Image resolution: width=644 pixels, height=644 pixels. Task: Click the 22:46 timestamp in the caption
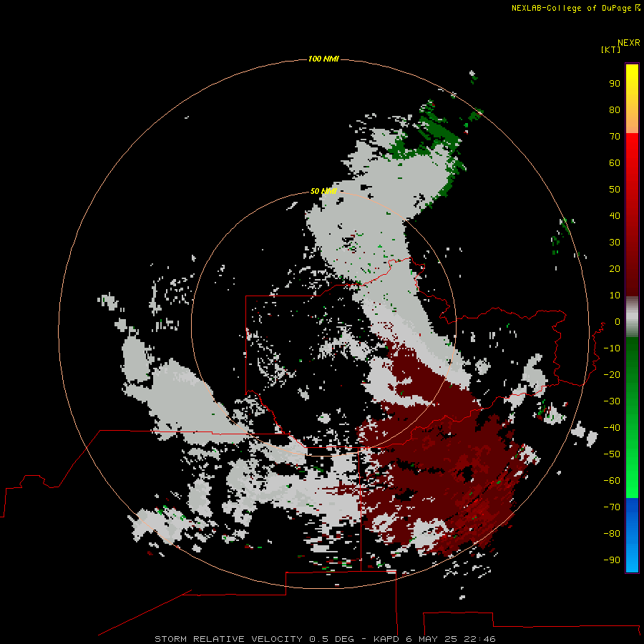479,639
